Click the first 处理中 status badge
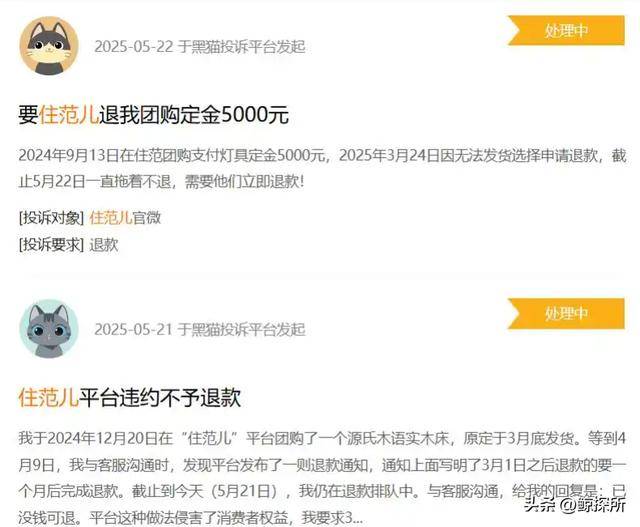Viewport: 640px width, 527px height. (x=566, y=31)
